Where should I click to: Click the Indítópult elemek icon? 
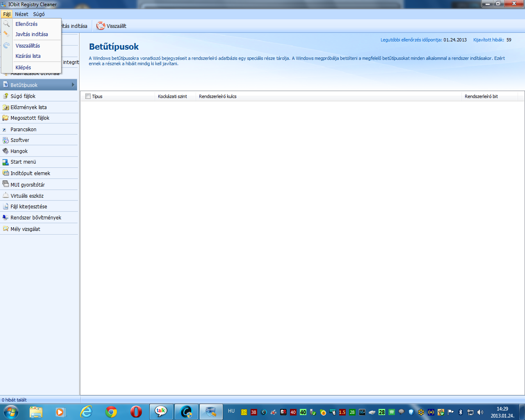click(6, 173)
